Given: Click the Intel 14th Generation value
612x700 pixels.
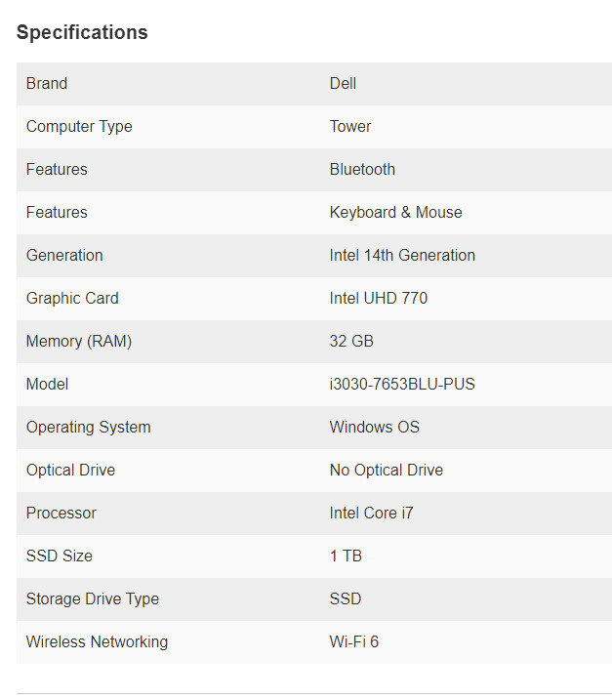Looking at the screenshot, I should pyautogui.click(x=402, y=255).
